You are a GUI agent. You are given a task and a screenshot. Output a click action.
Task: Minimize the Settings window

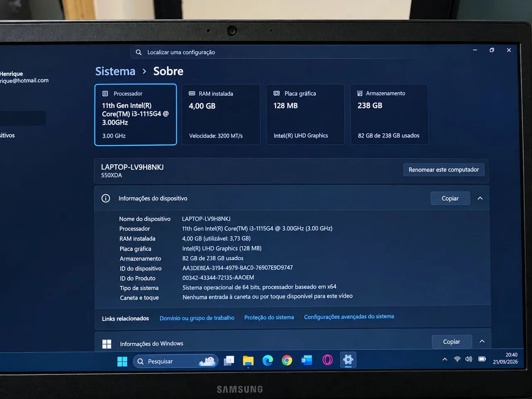(475, 50)
